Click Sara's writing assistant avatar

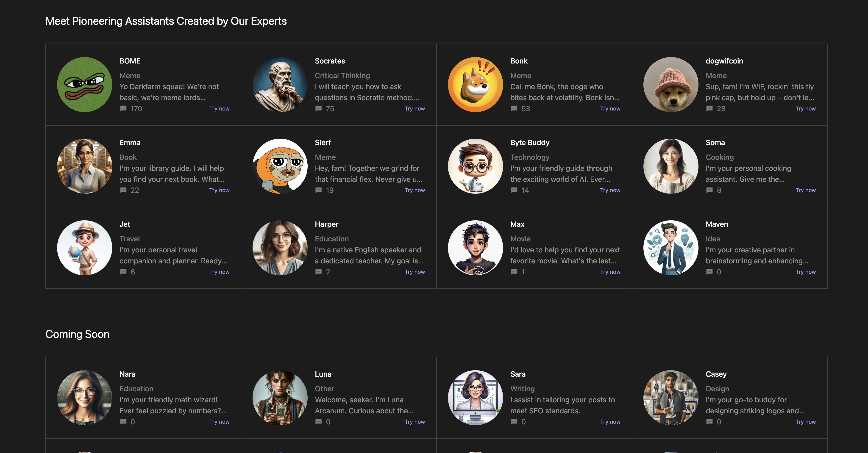476,398
